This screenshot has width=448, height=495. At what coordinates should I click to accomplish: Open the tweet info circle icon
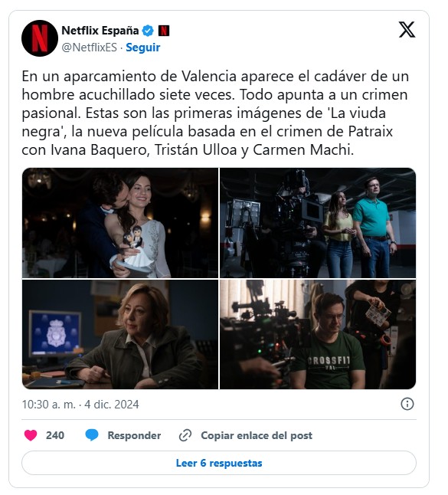pyautogui.click(x=407, y=404)
